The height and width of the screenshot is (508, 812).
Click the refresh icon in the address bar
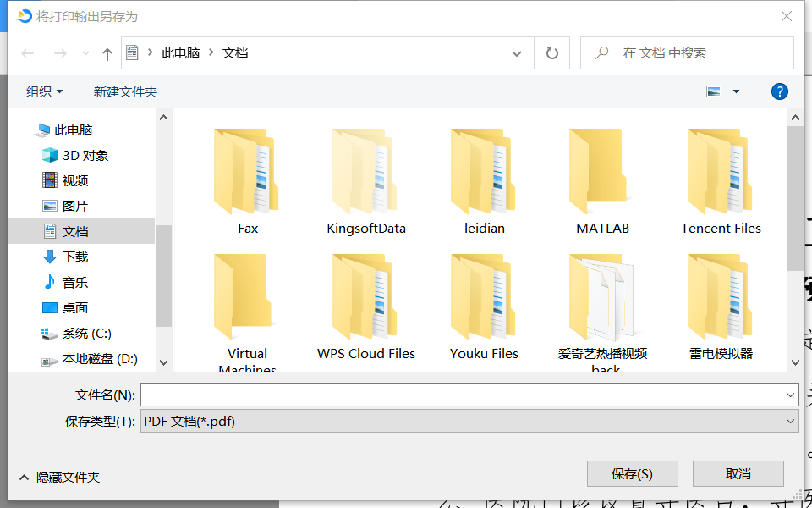click(551, 52)
